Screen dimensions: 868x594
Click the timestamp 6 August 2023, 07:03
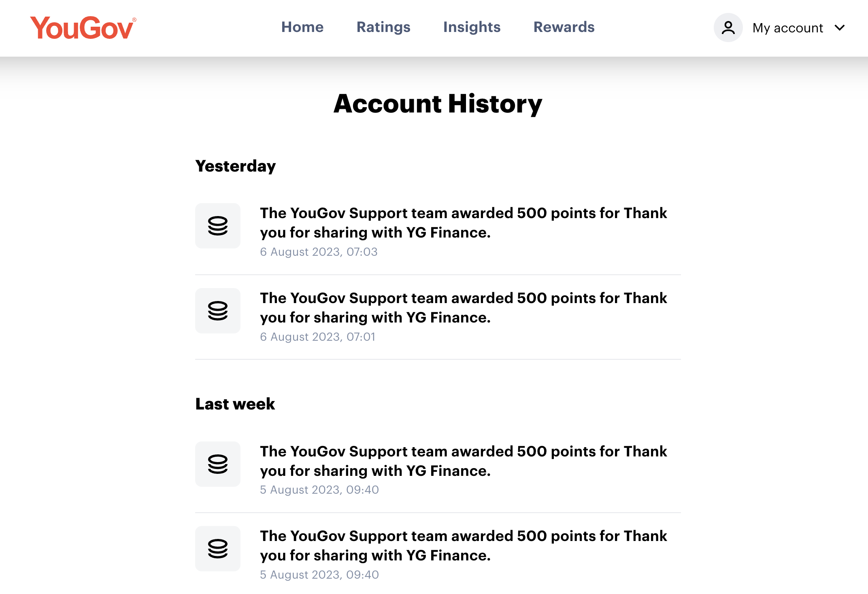pos(319,252)
